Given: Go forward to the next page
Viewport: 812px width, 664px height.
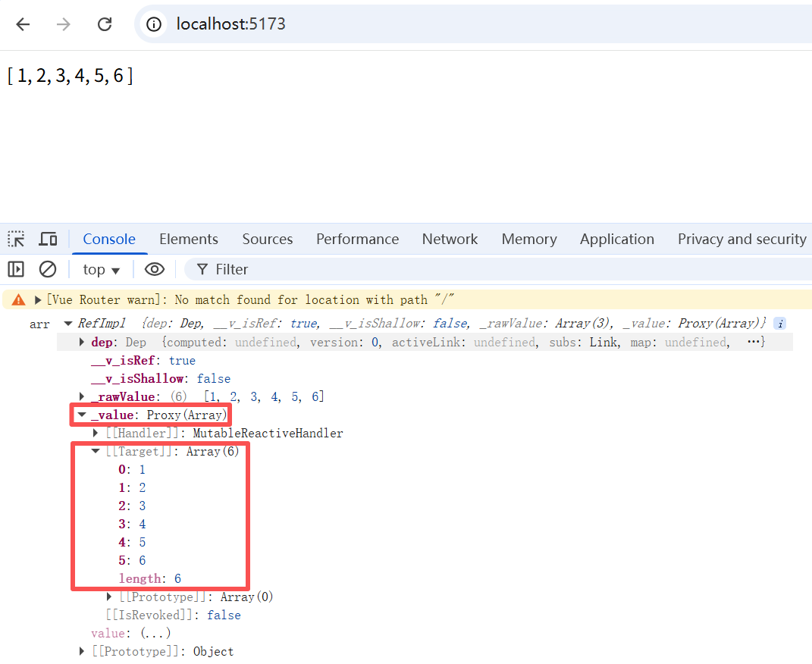Looking at the screenshot, I should (63, 24).
